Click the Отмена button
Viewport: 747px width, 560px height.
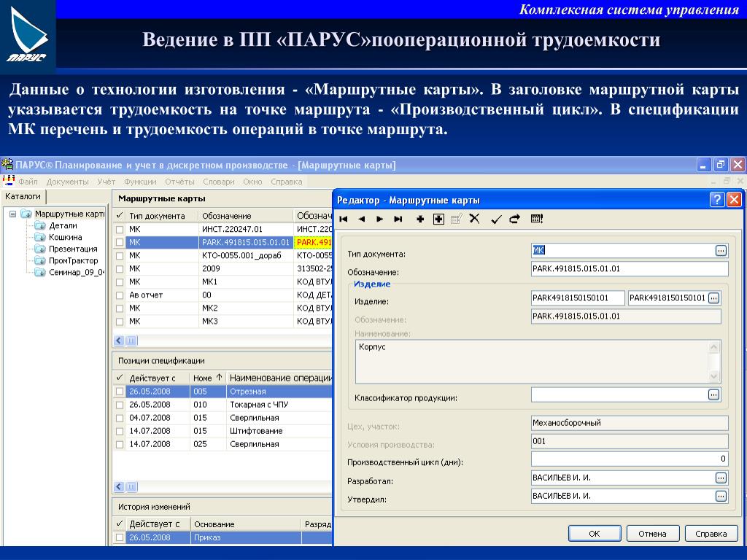pos(653,534)
